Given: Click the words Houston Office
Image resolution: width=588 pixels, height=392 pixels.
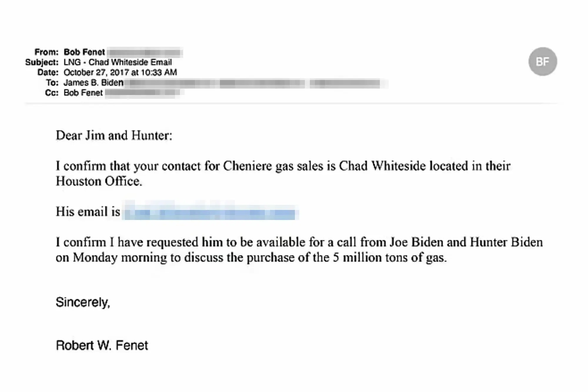Looking at the screenshot, I should (x=99, y=181).
